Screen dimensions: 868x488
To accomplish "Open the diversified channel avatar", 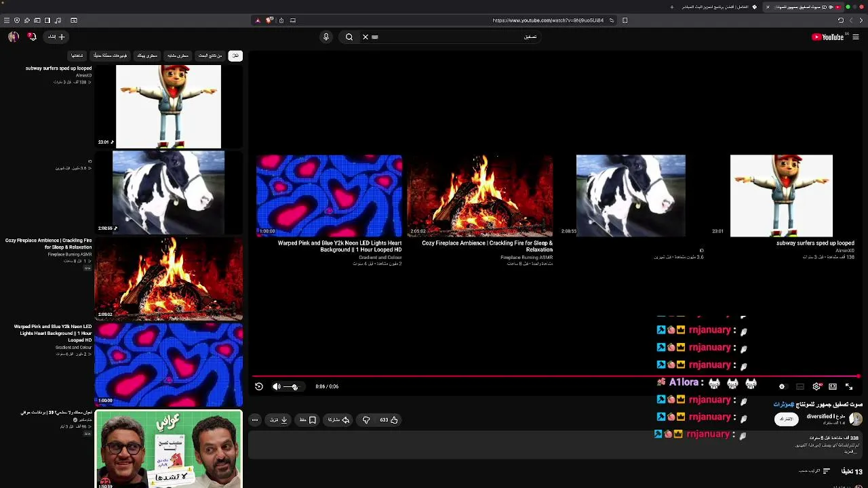I will pyautogui.click(x=856, y=419).
